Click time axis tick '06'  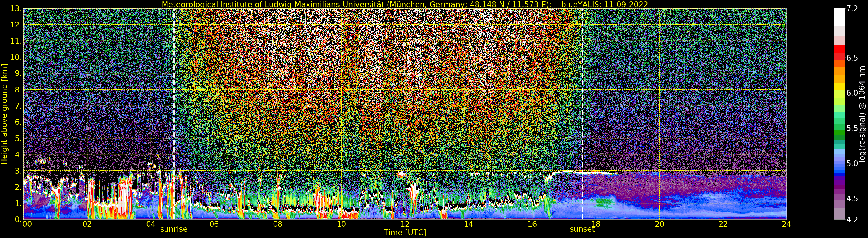[214, 224]
